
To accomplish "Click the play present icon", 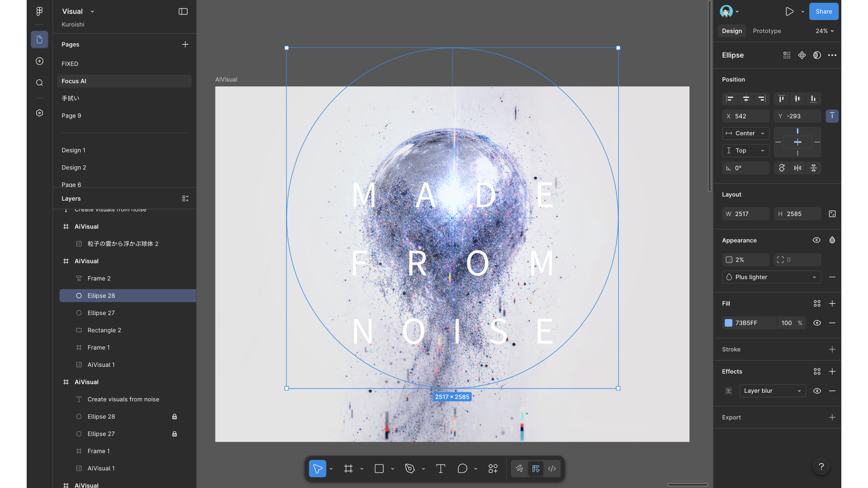I will pyautogui.click(x=789, y=12).
